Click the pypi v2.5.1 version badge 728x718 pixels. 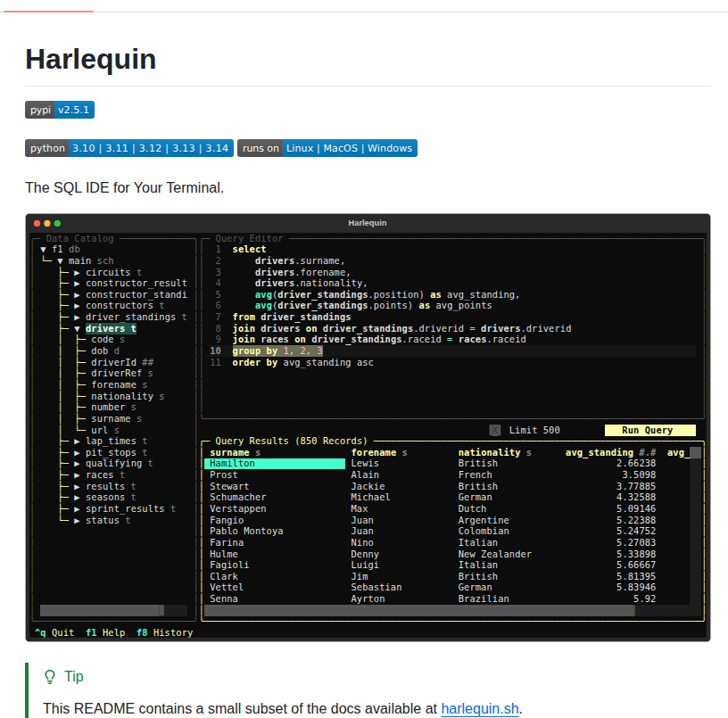tap(60, 110)
